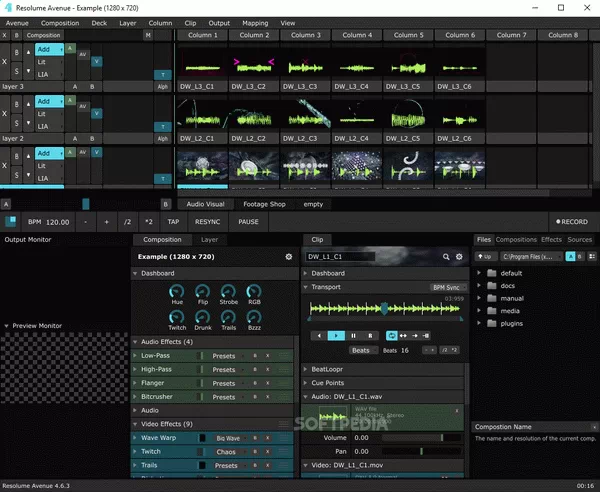Click the Trails dashboard knob
The image size is (600, 492).
point(228,317)
